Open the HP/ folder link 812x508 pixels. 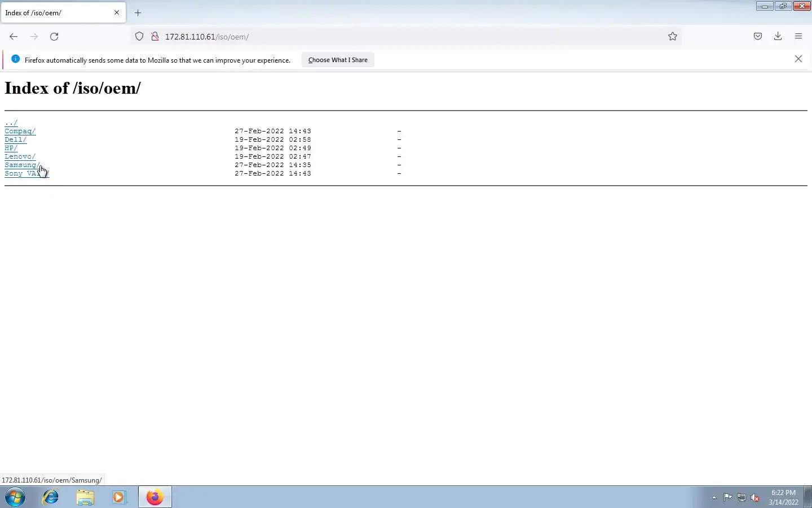point(11,148)
